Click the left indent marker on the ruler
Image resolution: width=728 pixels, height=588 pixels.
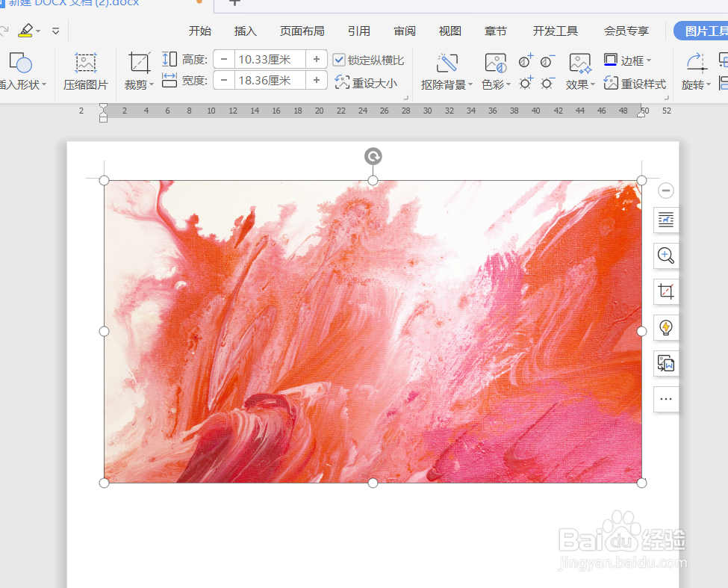pyautogui.click(x=103, y=114)
